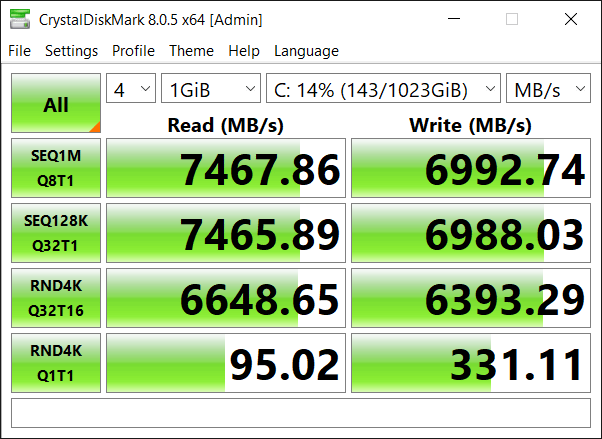Open the Help menu
The width and height of the screenshot is (602, 439).
[x=244, y=51]
